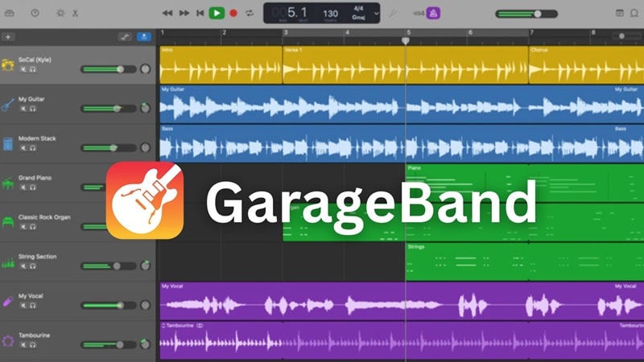Toggle the purple Metronome button
Image resolution: width=644 pixels, height=362 pixels.
pos(433,13)
